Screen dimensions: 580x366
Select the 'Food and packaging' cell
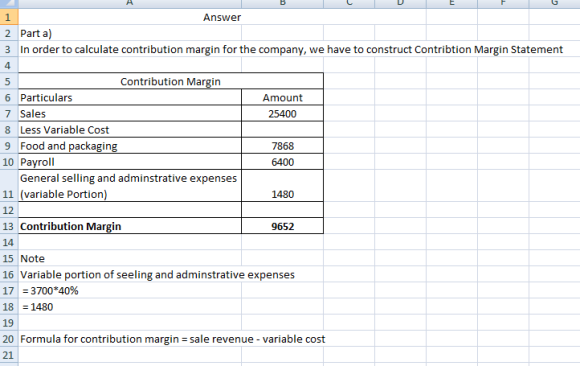point(130,146)
